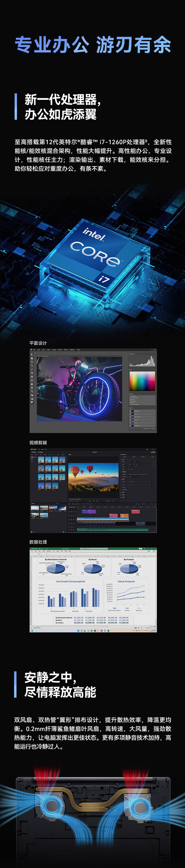This screenshot has width=185, height=868.
Task: Select cell value 35,000.00 in Excel table
Action: [x=78, y=618]
